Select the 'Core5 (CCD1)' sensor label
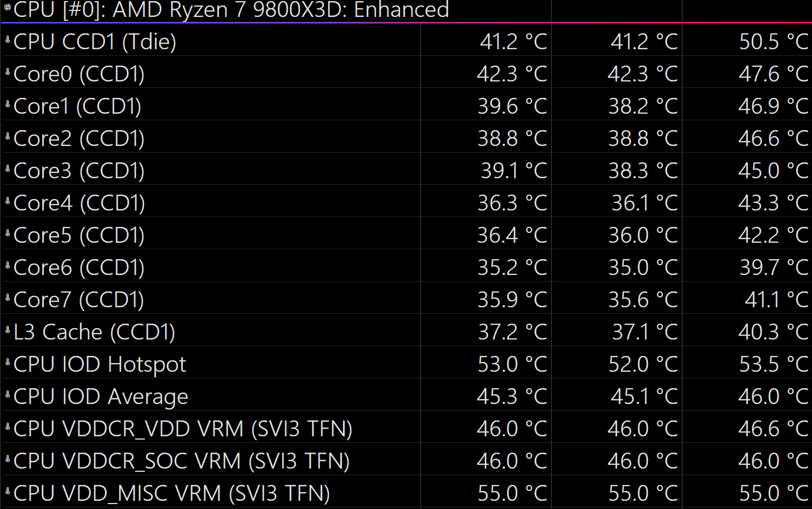This screenshot has height=509, width=812. [x=79, y=236]
